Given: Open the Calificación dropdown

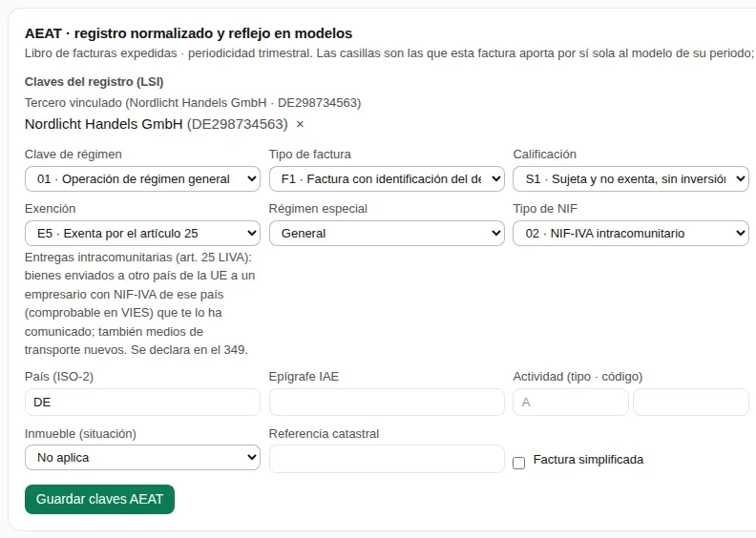Looking at the screenshot, I should click(631, 179).
